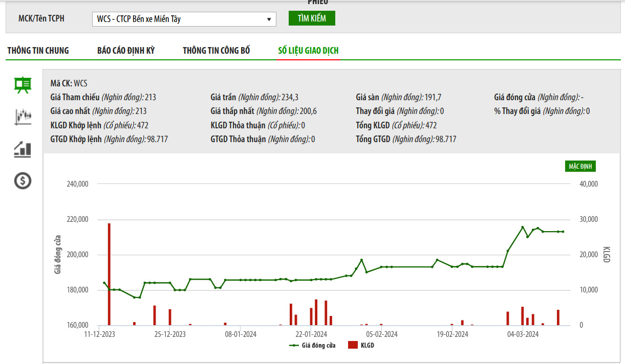Toggle the KLGD legend series
The width and height of the screenshot is (625, 364).
click(367, 346)
